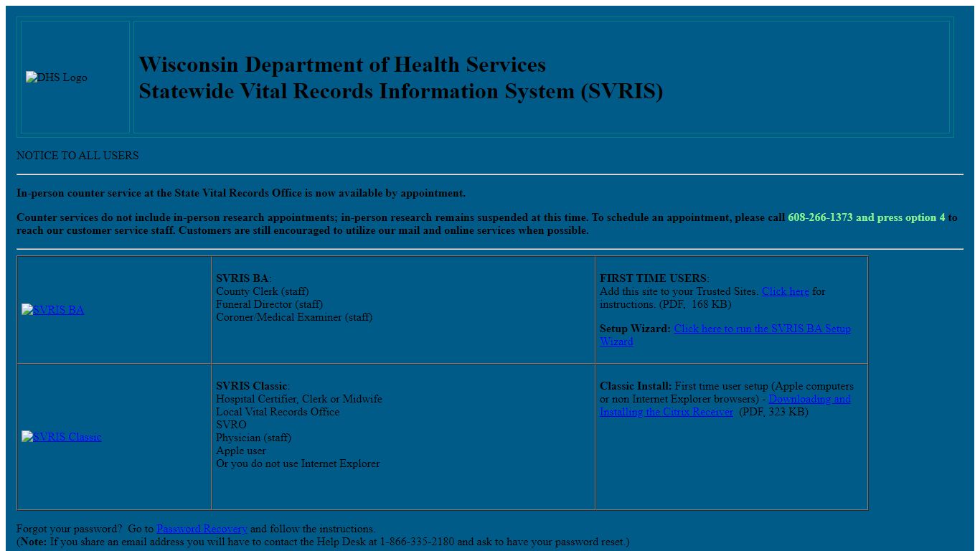Click the broken DHS Logo image

point(57,77)
